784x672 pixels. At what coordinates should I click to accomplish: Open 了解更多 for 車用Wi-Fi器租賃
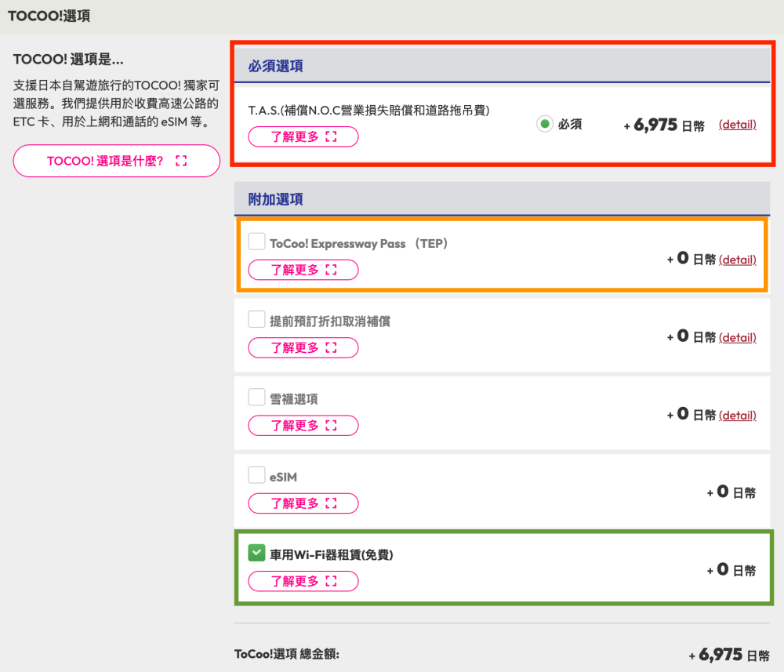(303, 581)
